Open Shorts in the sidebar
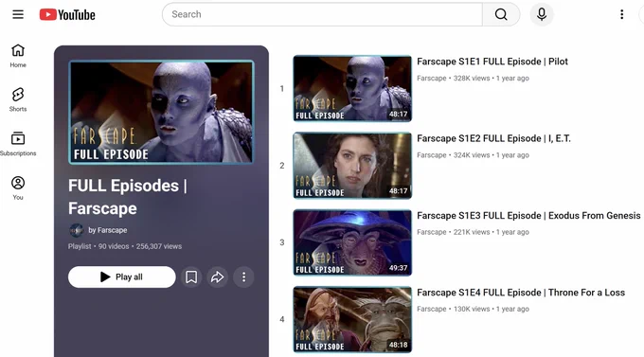The height and width of the screenshot is (357, 644). coord(18,99)
